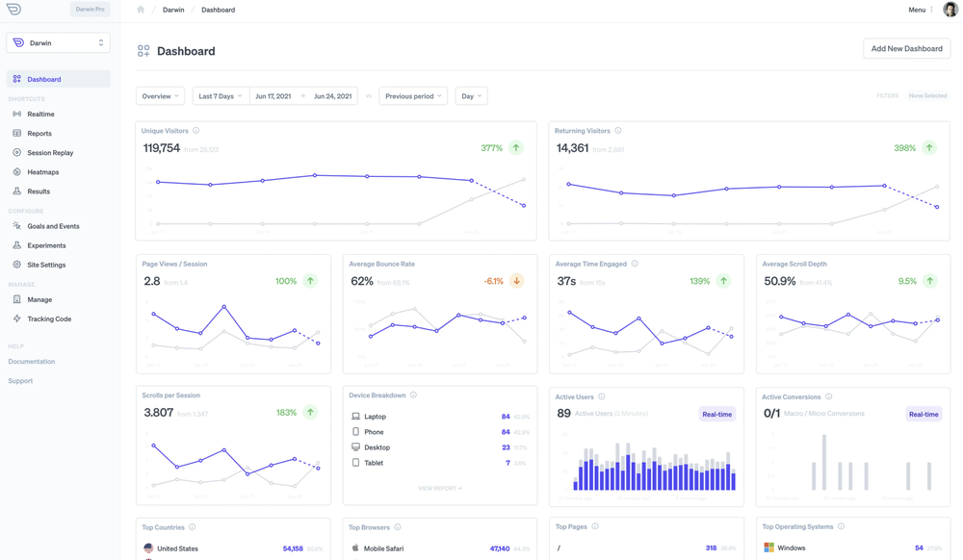This screenshot has width=963, height=560.
Task: Select the Dashboard sidebar item
Action: coord(59,79)
